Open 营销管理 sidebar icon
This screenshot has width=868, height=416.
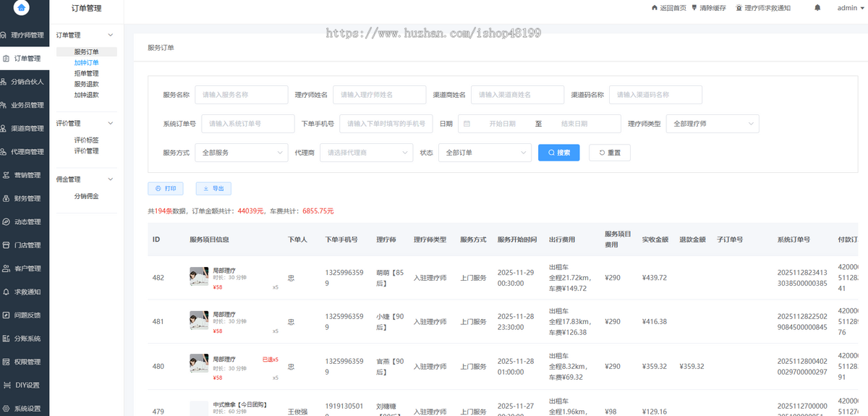pyautogui.click(x=7, y=175)
